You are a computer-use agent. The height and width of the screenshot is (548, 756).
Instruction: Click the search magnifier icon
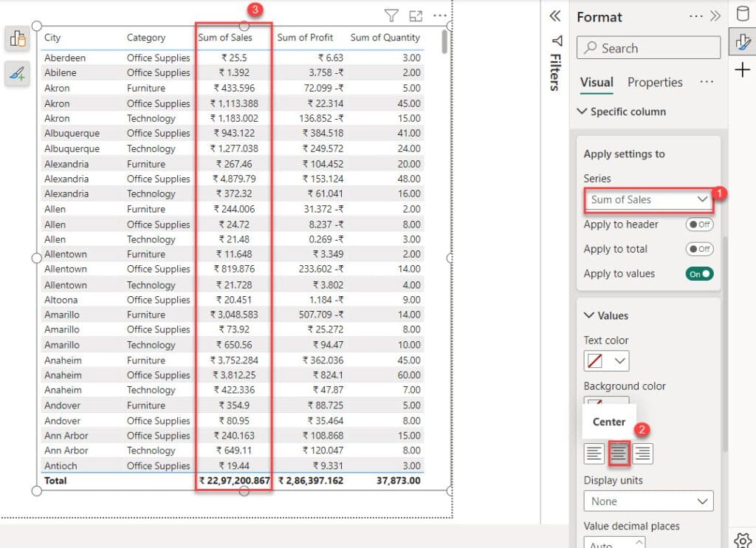click(x=590, y=48)
